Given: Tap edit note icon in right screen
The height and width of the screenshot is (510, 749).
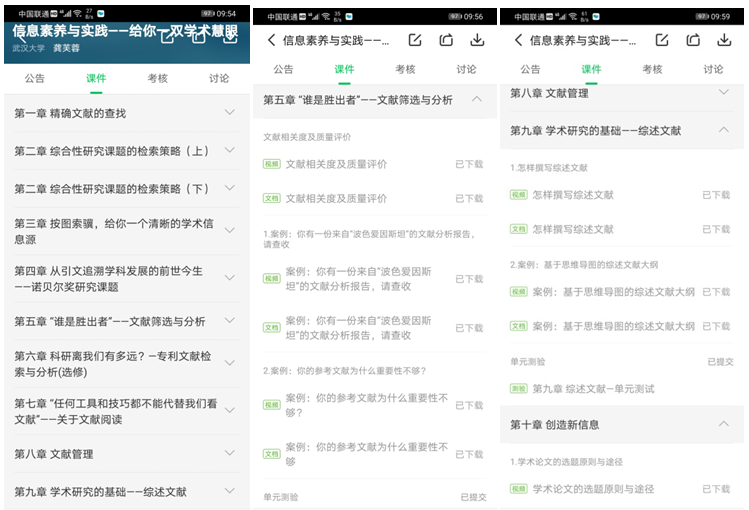Looking at the screenshot, I should point(662,40).
